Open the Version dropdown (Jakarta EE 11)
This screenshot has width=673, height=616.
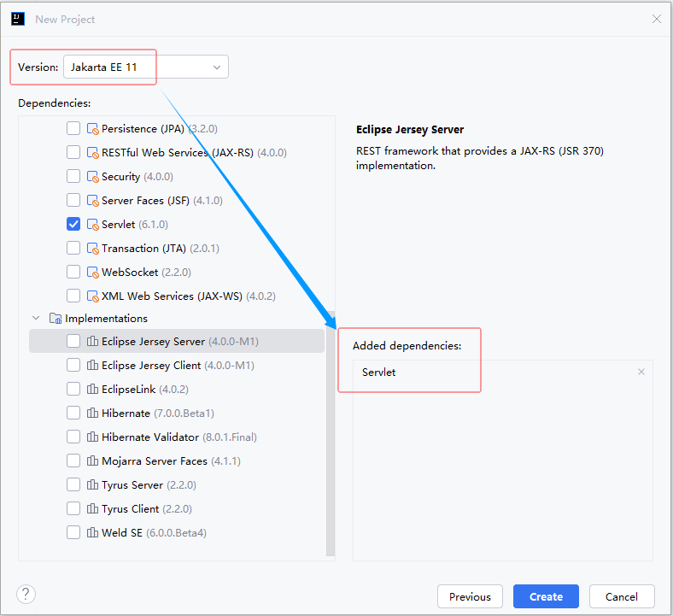pos(146,67)
